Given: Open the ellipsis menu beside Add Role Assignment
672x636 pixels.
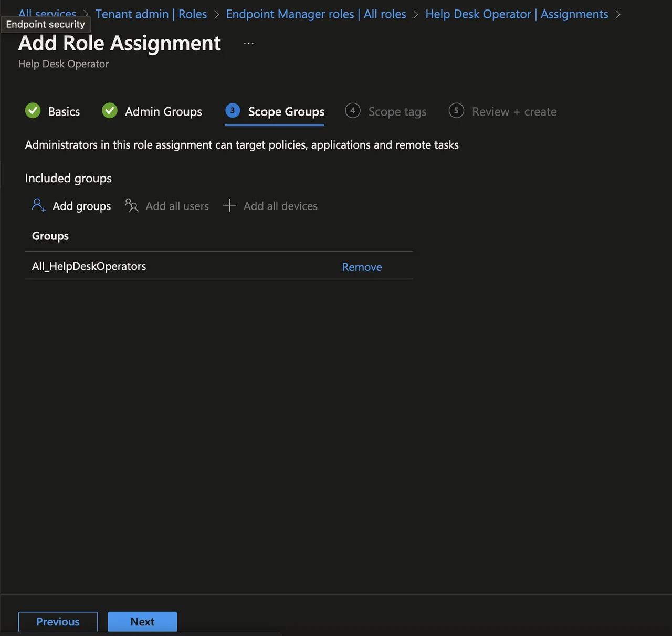Looking at the screenshot, I should click(249, 43).
